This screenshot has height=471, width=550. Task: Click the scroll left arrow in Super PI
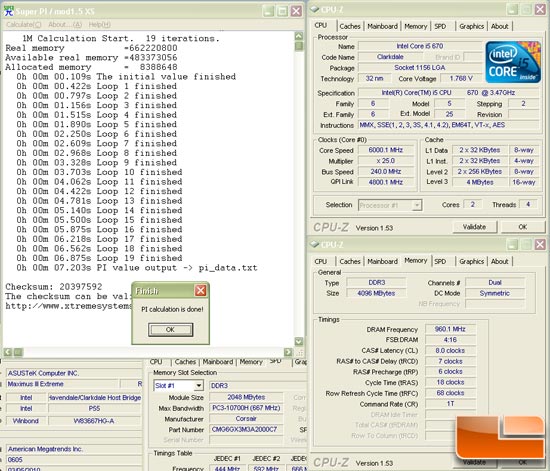8,352
